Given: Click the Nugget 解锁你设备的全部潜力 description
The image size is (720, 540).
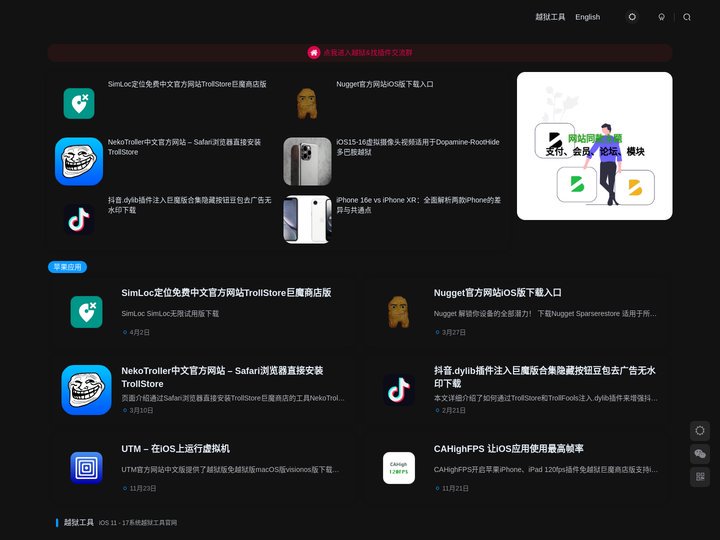Looking at the screenshot, I should [545, 314].
